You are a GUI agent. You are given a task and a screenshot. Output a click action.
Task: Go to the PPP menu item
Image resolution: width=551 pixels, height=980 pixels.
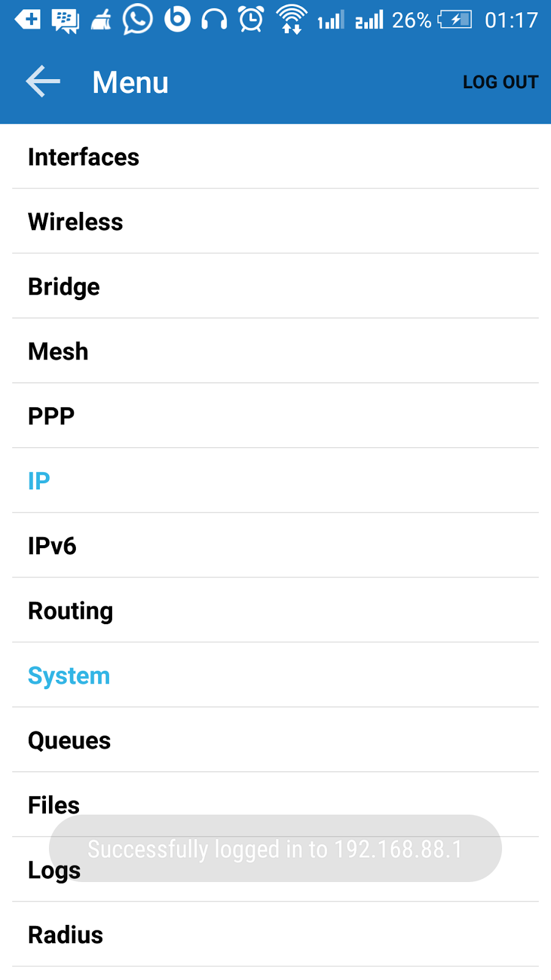(51, 417)
